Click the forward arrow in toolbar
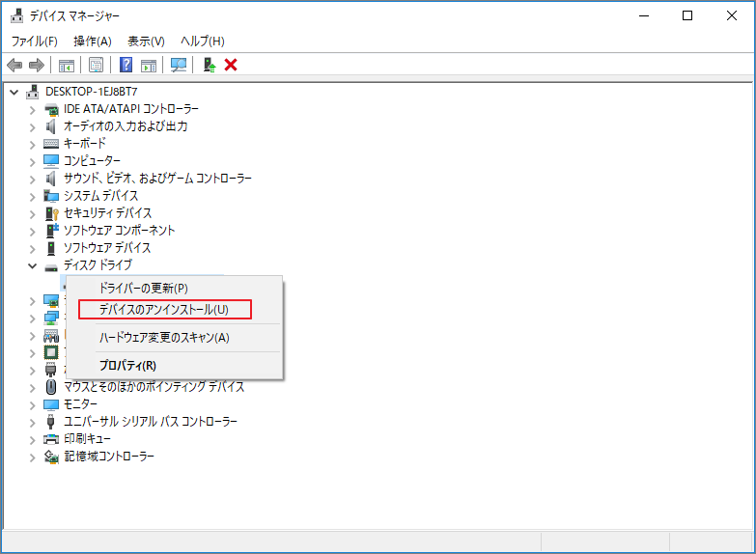 [x=37, y=65]
